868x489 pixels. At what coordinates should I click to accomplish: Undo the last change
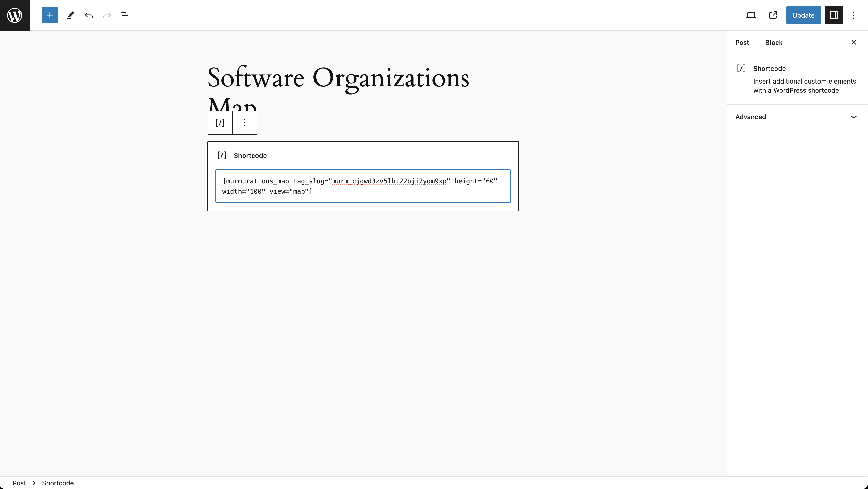point(89,15)
